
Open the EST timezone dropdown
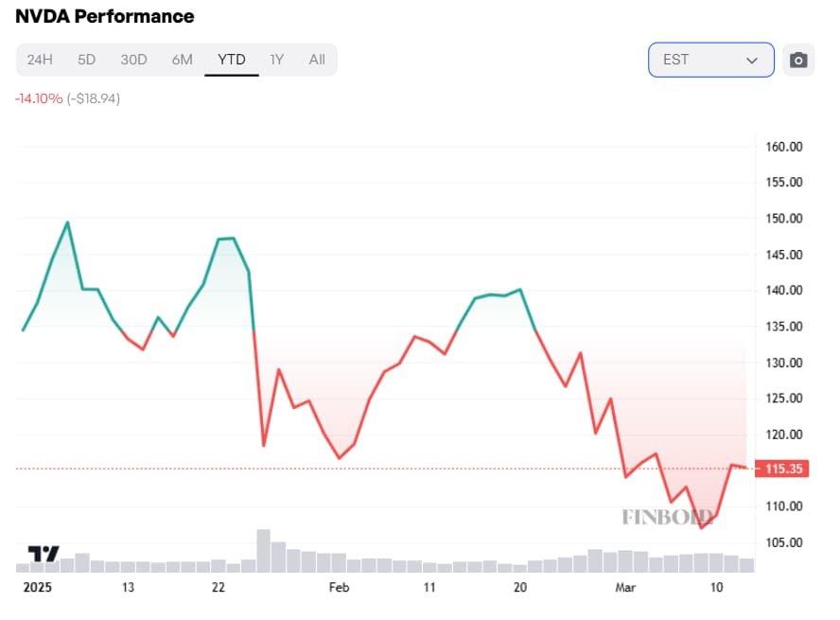[x=710, y=60]
